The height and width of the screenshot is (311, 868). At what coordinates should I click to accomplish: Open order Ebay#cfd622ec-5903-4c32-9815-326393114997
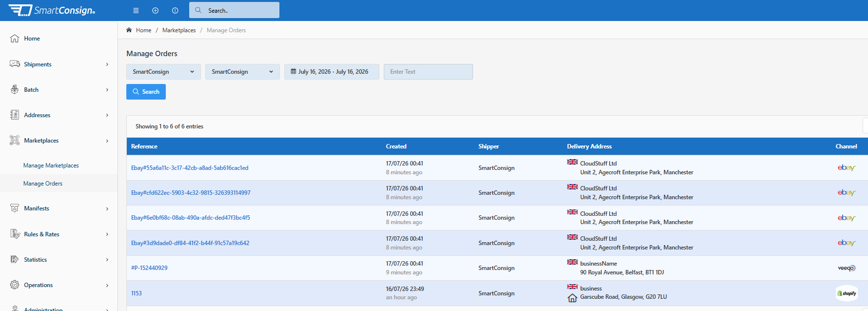pyautogui.click(x=191, y=193)
